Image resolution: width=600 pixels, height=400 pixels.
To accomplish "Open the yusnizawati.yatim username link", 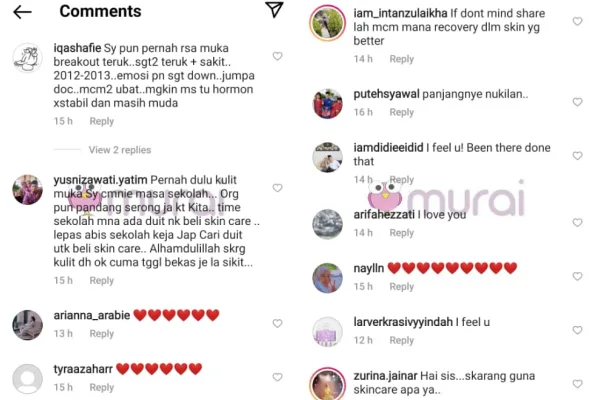I will (100, 180).
